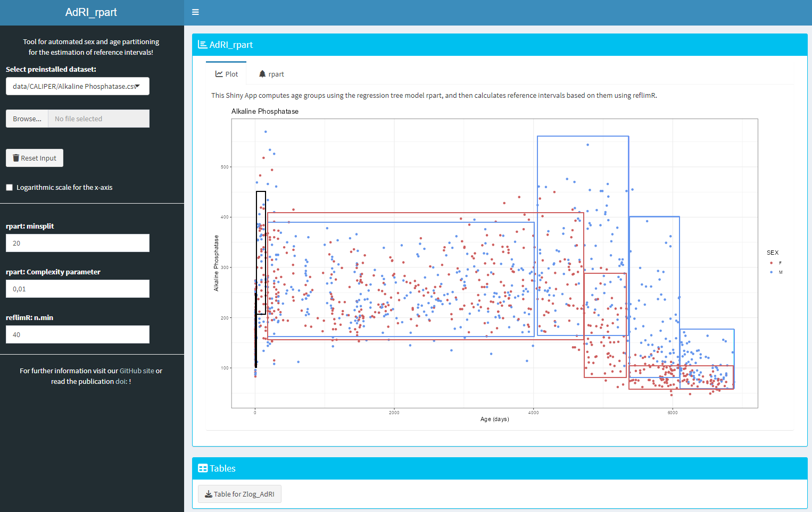This screenshot has width=812, height=512.
Task: Open the GitHub site link
Action: click(137, 371)
